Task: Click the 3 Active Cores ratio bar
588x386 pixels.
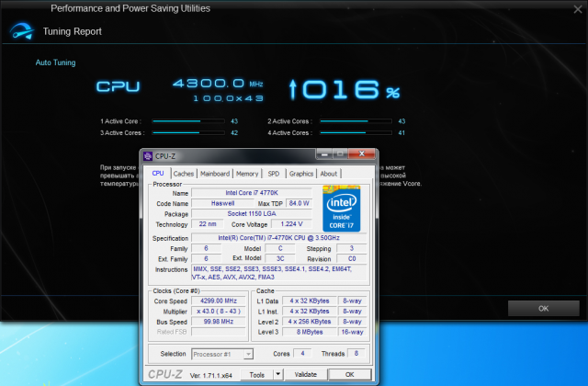Action: 188,132
